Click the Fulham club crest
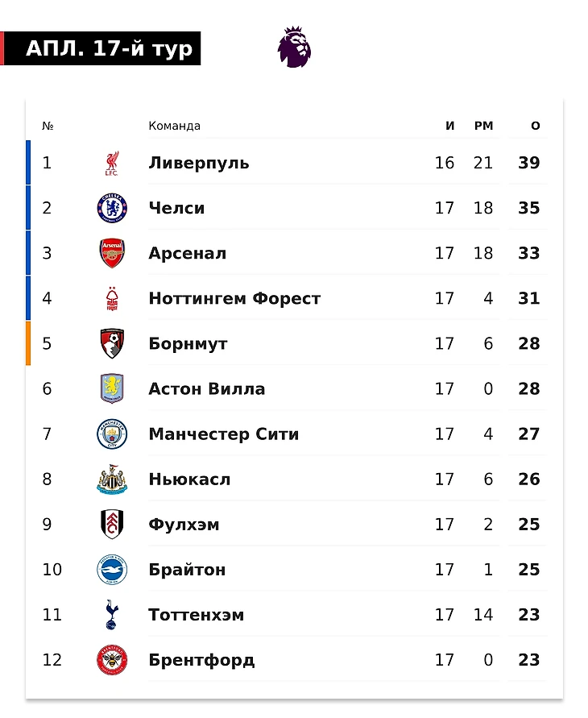588x718 pixels. click(112, 525)
